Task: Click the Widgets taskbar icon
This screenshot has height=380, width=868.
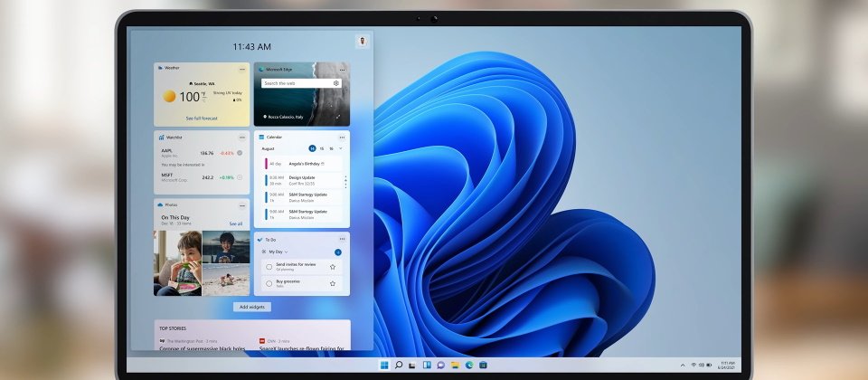Action: (x=427, y=365)
